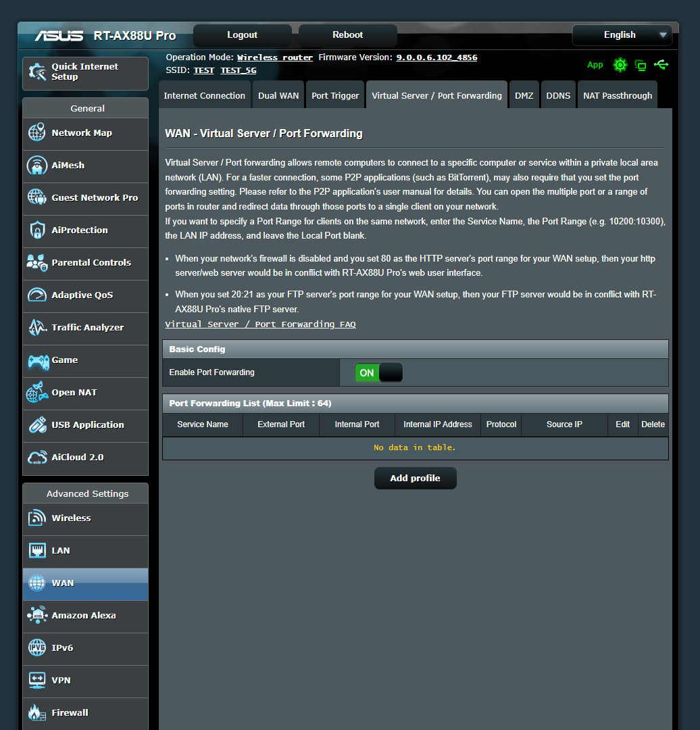
Task: Switch to the Internet Connection tab
Action: click(204, 95)
